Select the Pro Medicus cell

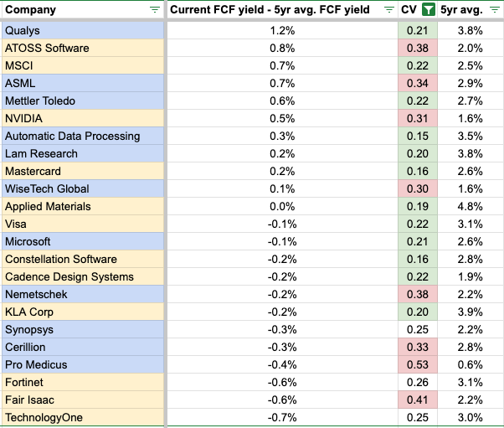point(83,364)
